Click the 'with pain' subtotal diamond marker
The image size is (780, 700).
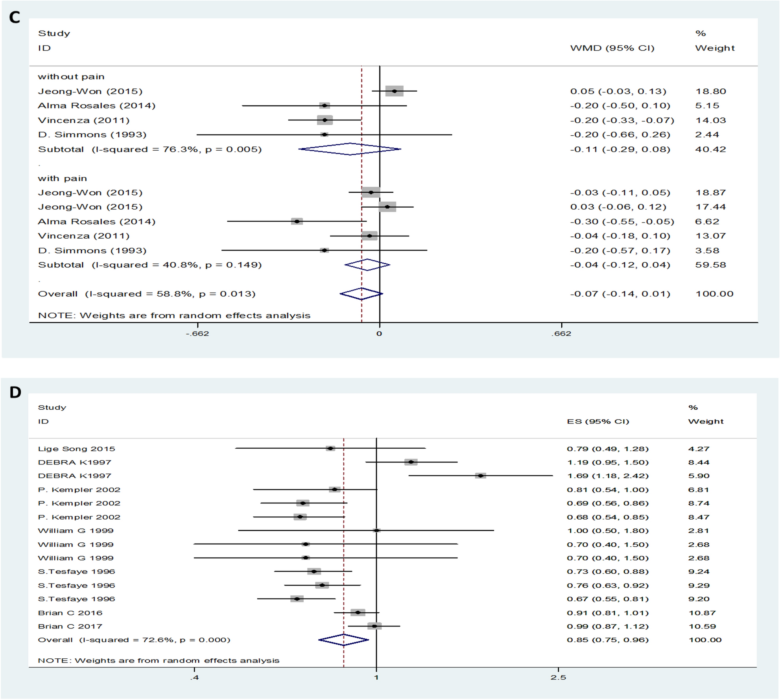click(x=367, y=265)
